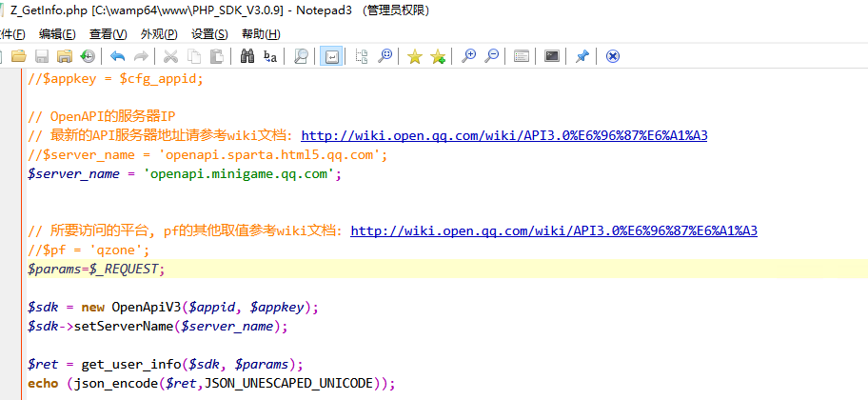The height and width of the screenshot is (400, 868).
Task: Click the Redo arrow icon
Action: click(141, 56)
